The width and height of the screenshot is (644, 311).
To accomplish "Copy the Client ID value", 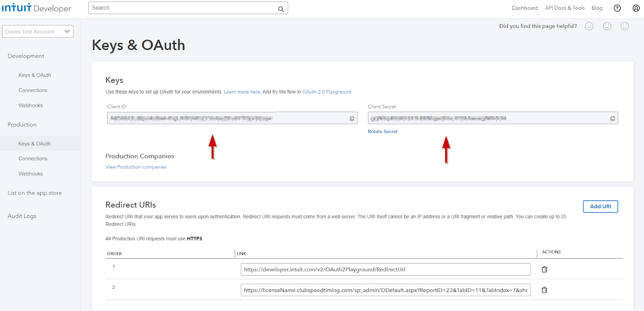I will pyautogui.click(x=352, y=118).
